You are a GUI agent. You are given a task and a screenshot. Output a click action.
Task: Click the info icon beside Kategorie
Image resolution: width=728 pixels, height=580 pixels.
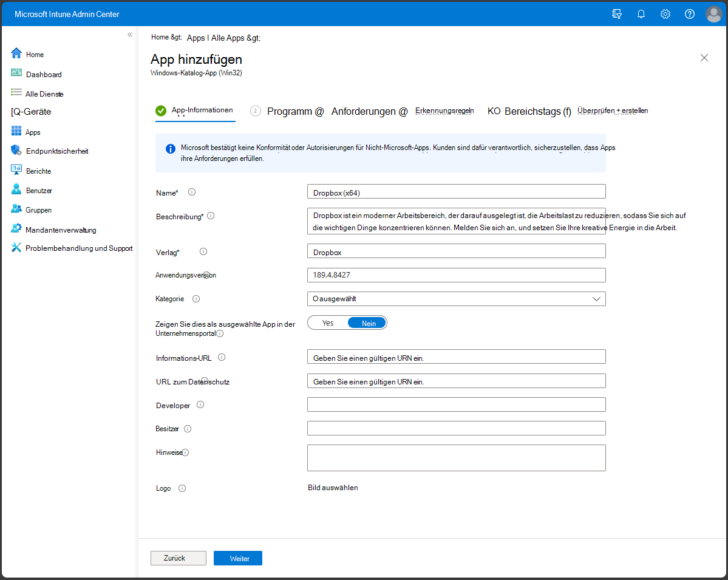196,299
